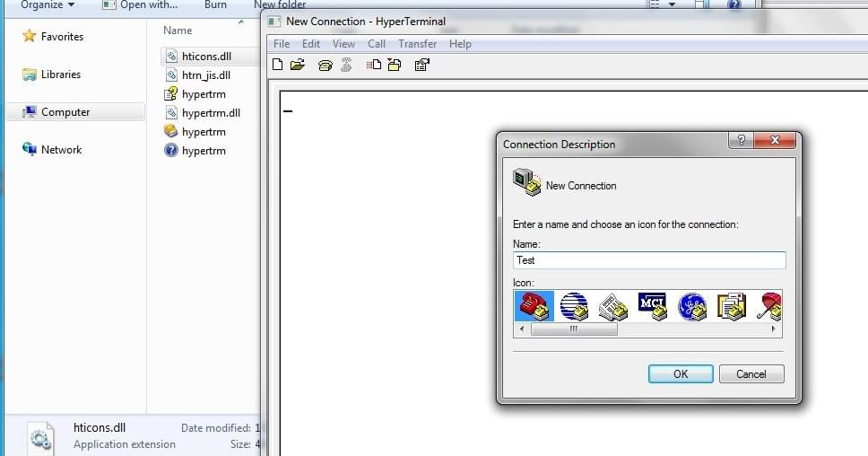Click the Disconnect toolbar icon
Image resolution: width=868 pixels, height=456 pixels.
click(346, 66)
